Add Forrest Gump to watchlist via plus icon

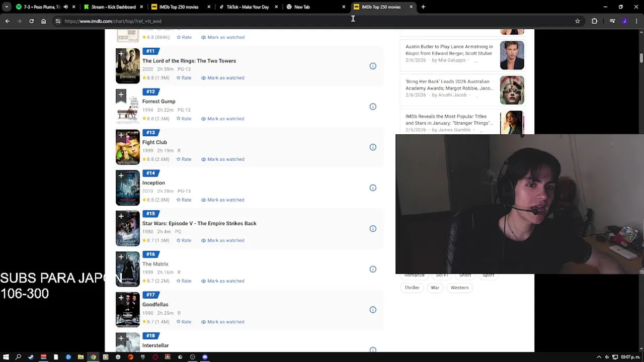[x=121, y=95]
